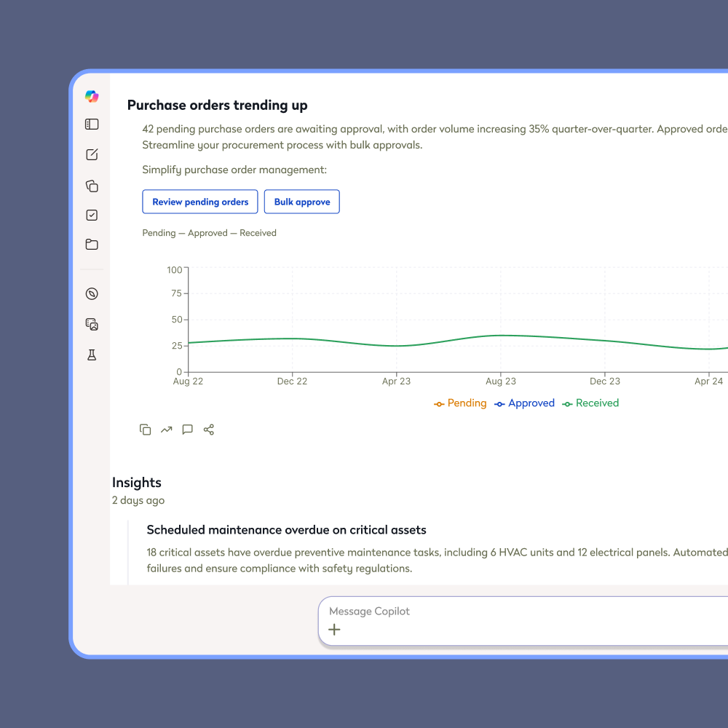Click the comment bubble icon below chart

[188, 430]
